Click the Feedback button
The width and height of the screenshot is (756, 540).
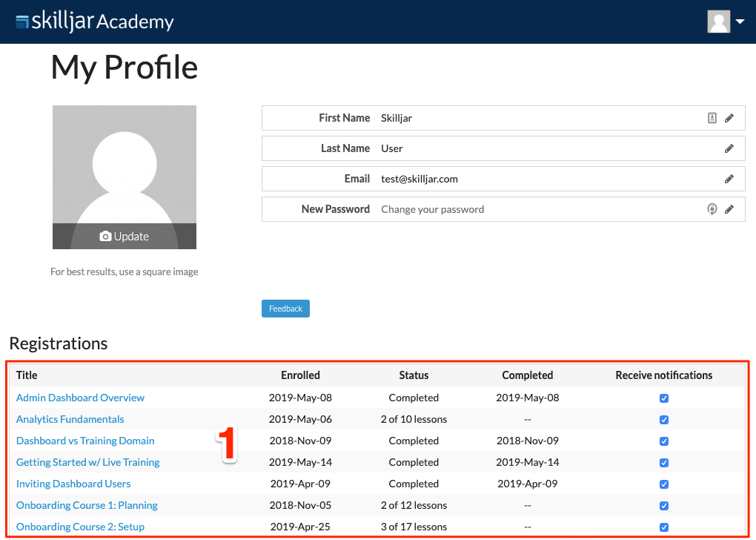pos(285,309)
